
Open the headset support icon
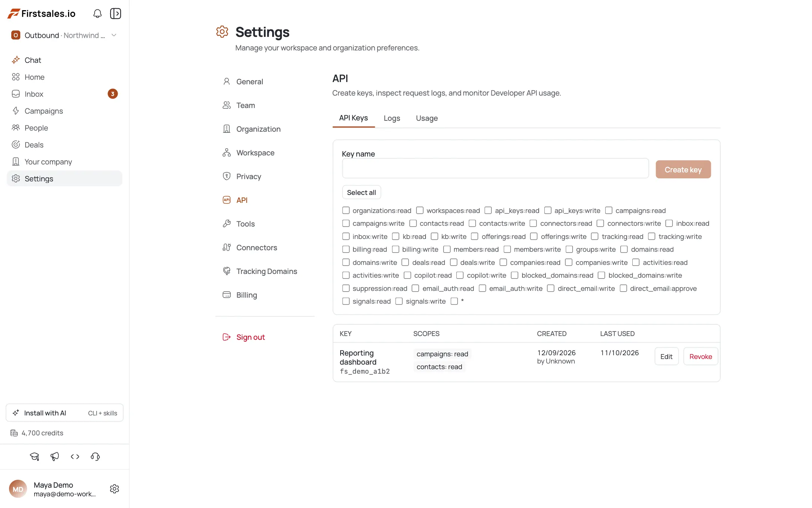[x=95, y=456]
